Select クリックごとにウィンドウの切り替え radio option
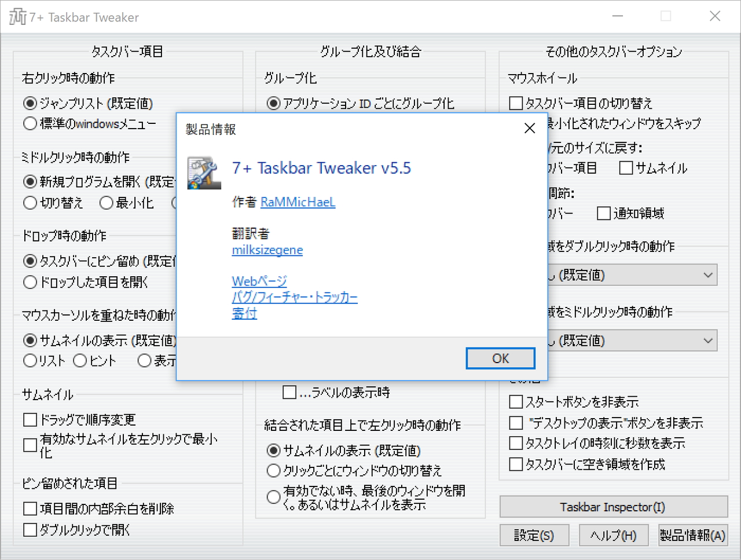The image size is (741, 560). point(273,470)
